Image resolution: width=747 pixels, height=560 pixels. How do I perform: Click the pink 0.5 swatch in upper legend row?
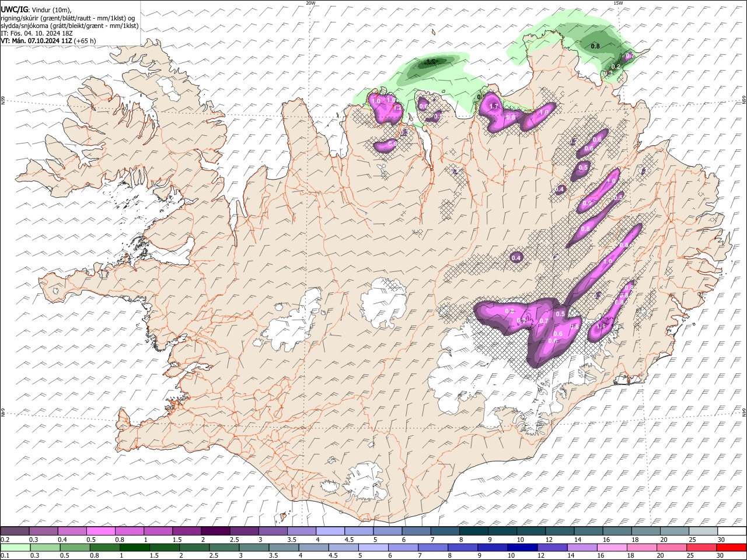point(100,531)
